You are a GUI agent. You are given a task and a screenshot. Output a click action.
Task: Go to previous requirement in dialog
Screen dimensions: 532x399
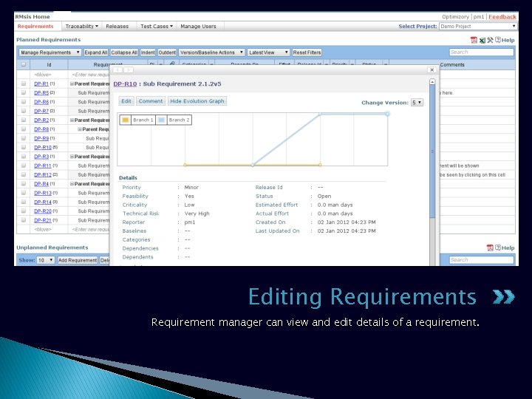118,70
